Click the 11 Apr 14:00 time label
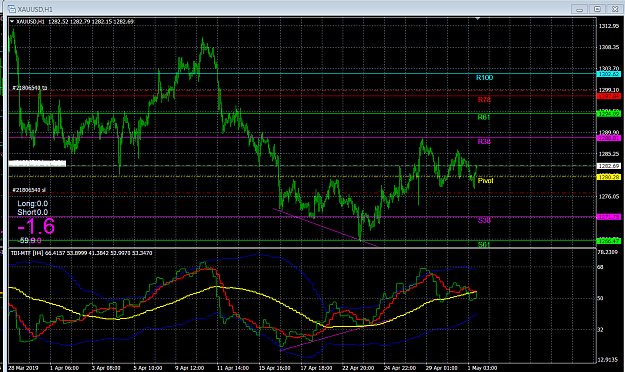Screen dimensions: 625x372 pyautogui.click(x=232, y=368)
